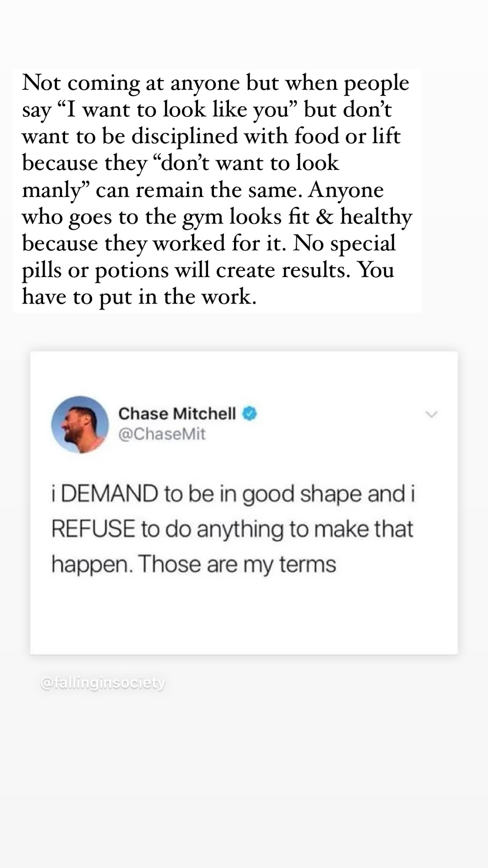Click the tweet line "happen. Those are my terms"
This screenshot has width=488, height=868.
[x=194, y=565]
